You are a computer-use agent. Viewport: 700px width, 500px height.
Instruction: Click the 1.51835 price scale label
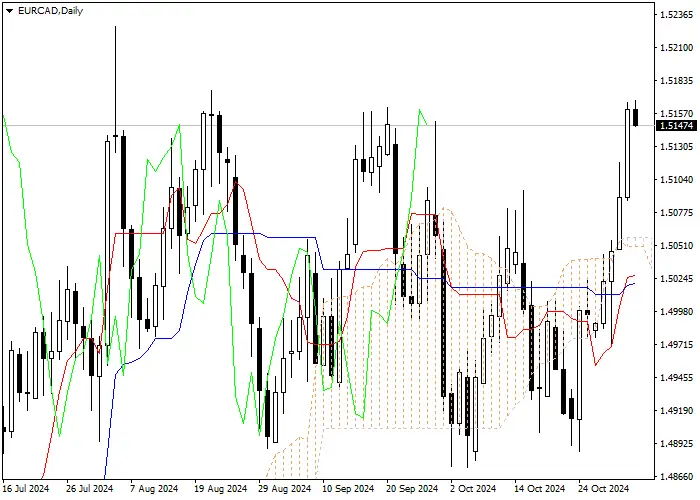(676, 81)
